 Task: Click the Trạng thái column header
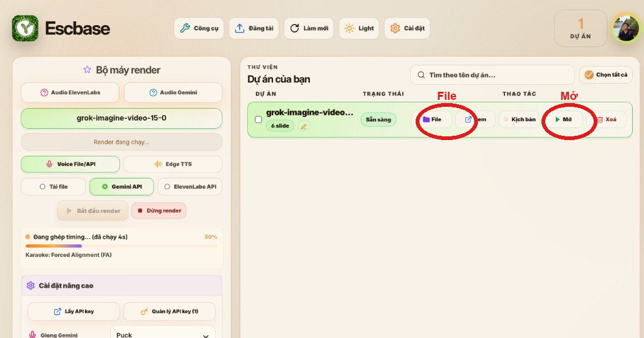(x=383, y=94)
